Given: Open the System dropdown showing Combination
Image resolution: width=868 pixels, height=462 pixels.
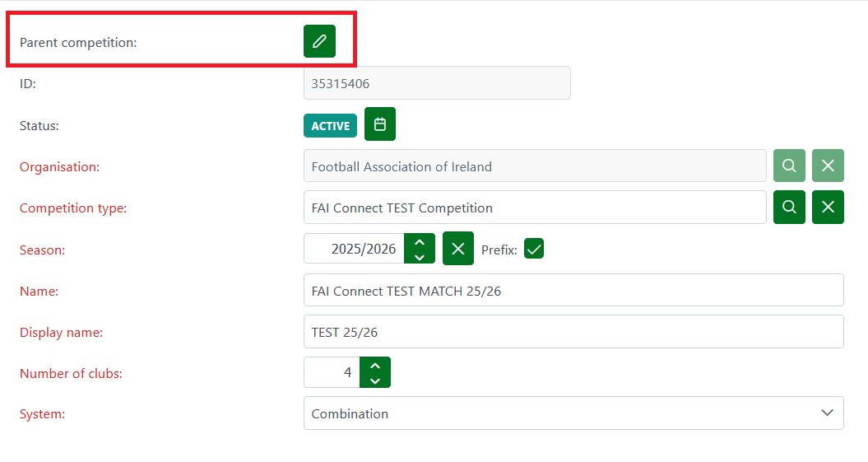Looking at the screenshot, I should [573, 413].
